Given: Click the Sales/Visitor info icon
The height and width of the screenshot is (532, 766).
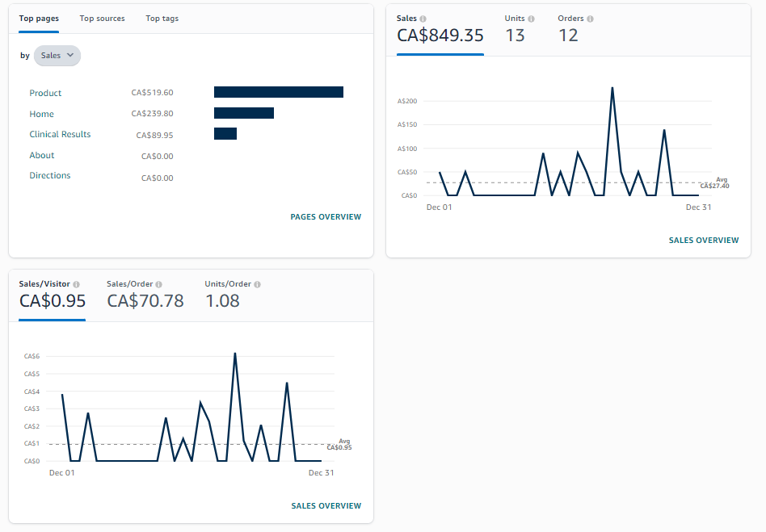Looking at the screenshot, I should 76,284.
